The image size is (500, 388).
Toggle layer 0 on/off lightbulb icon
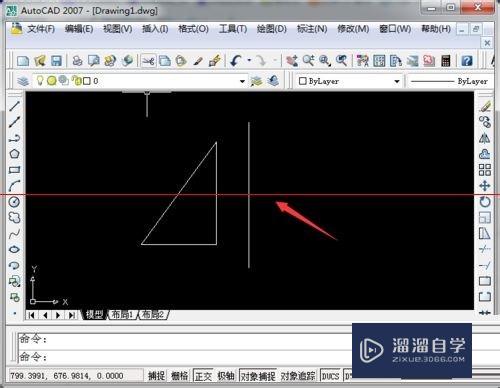point(40,80)
